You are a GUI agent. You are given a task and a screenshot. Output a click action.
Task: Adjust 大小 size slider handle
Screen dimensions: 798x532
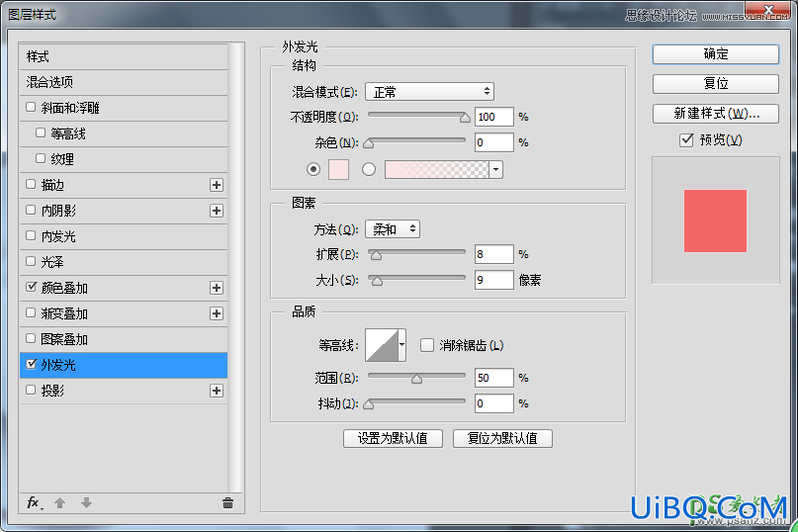(x=377, y=281)
